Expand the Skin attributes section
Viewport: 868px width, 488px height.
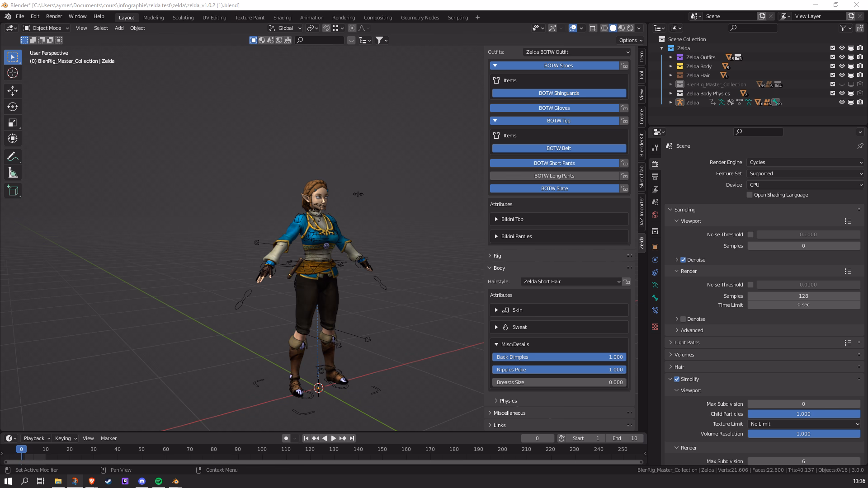559,310
